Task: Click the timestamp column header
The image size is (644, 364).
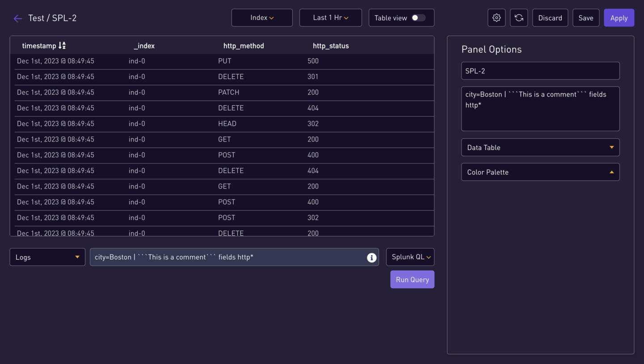Action: coord(39,46)
